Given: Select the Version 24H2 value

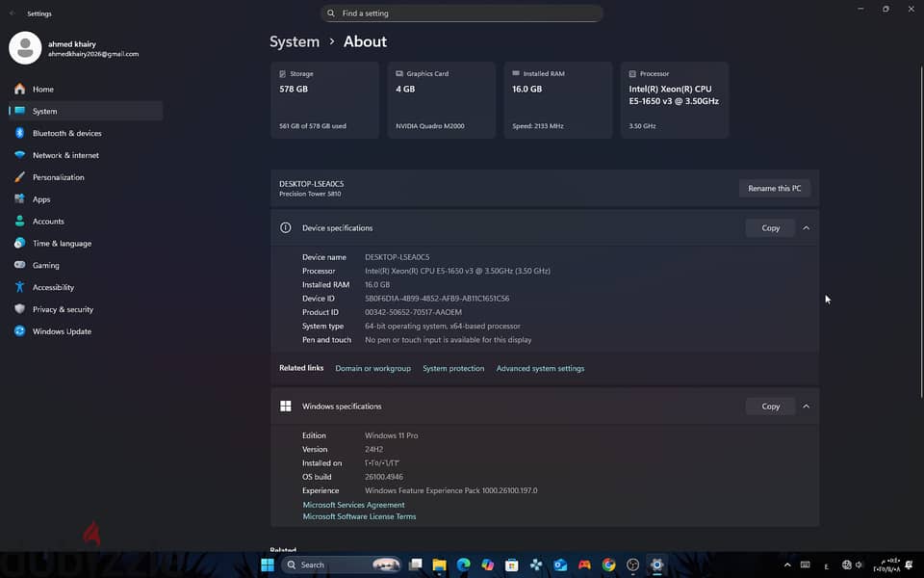Looking at the screenshot, I should [373, 450].
